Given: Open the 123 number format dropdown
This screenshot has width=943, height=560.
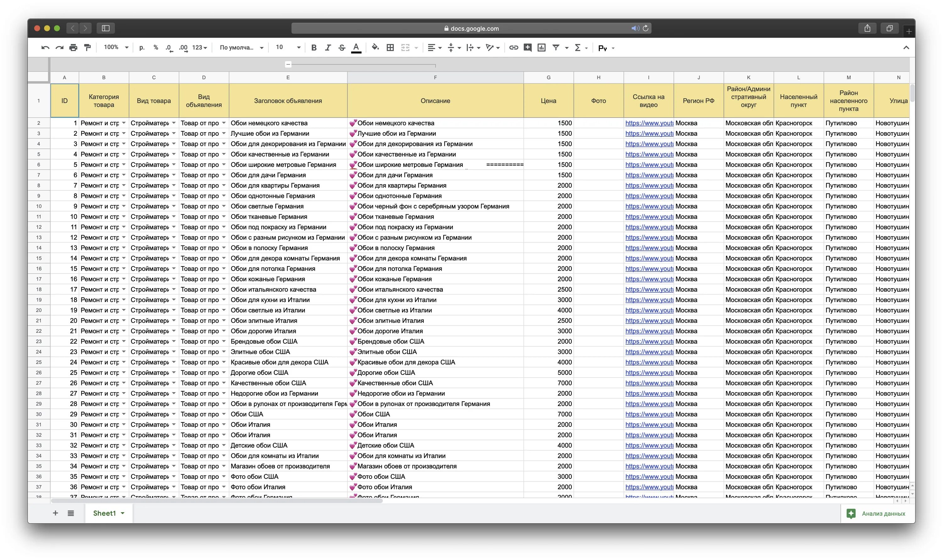Looking at the screenshot, I should [200, 47].
